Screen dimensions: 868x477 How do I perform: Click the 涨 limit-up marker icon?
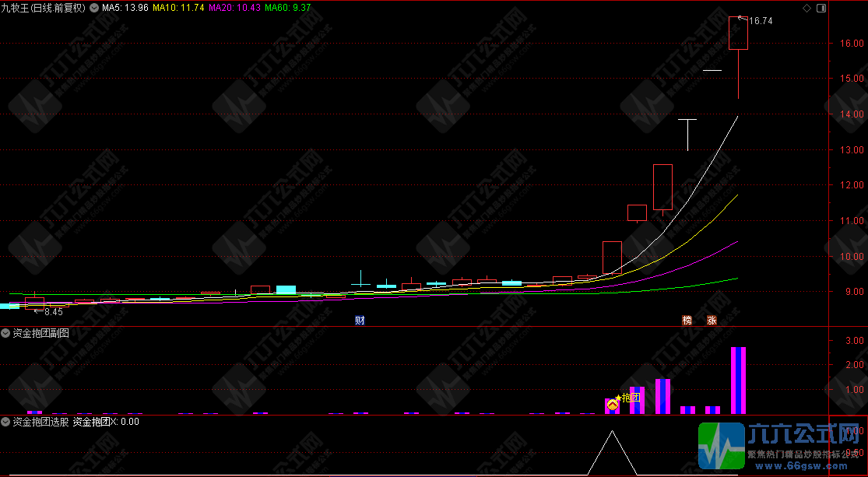coord(712,320)
